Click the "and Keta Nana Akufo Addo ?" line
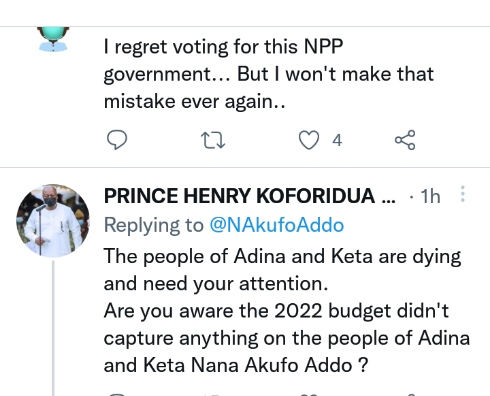The height and width of the screenshot is (396, 490). tap(236, 365)
